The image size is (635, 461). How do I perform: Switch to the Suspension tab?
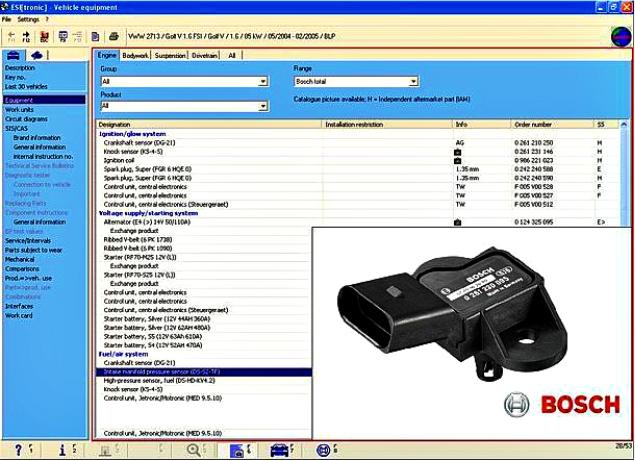click(x=170, y=55)
